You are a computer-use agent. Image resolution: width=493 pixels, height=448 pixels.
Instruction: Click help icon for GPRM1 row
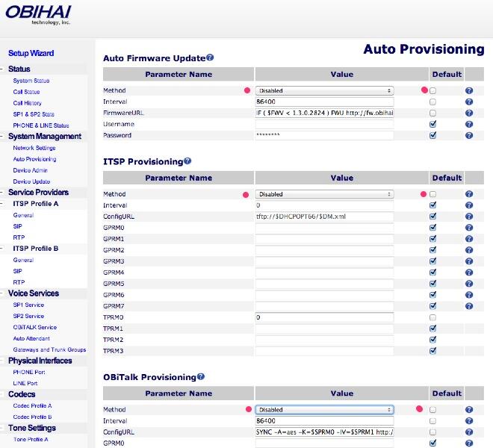(x=469, y=239)
